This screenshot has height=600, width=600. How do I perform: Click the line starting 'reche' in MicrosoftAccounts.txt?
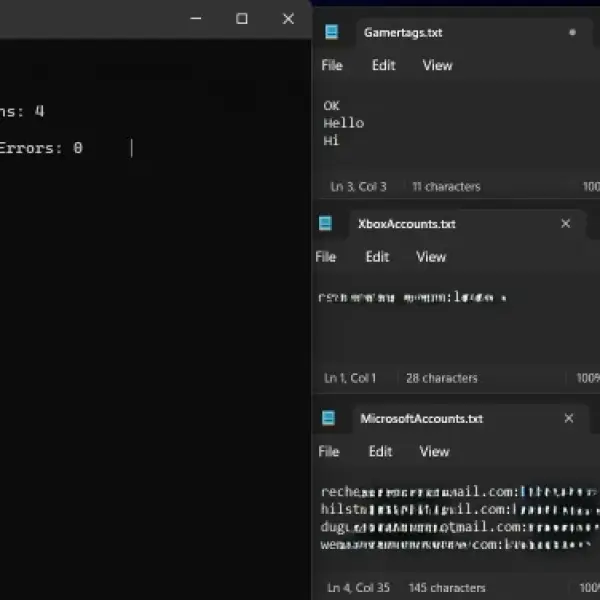pos(459,492)
